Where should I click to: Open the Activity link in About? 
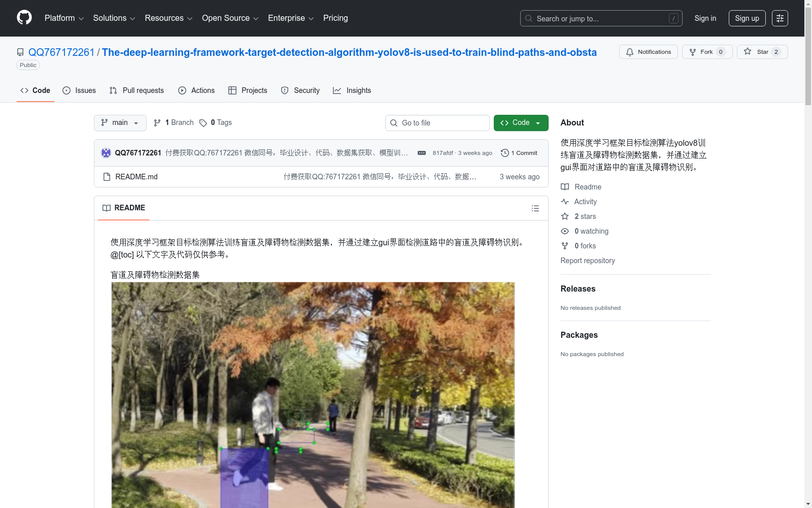[x=579, y=202]
